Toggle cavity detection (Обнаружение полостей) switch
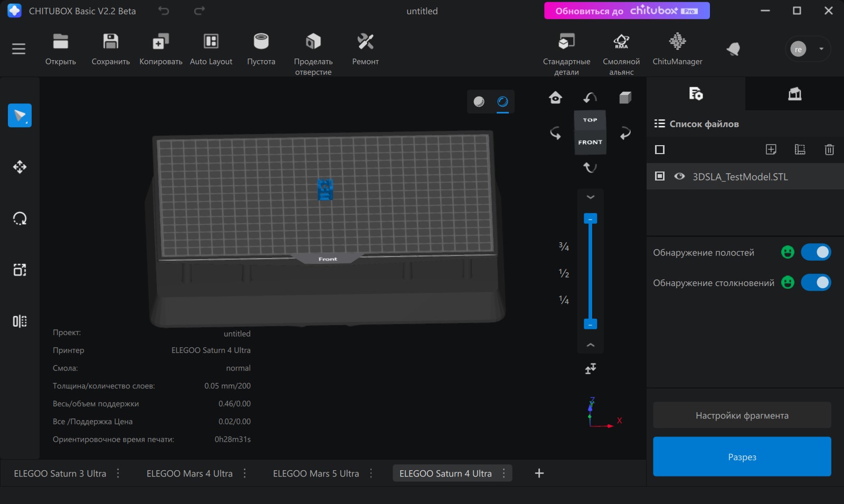This screenshot has width=844, height=504. 815,252
